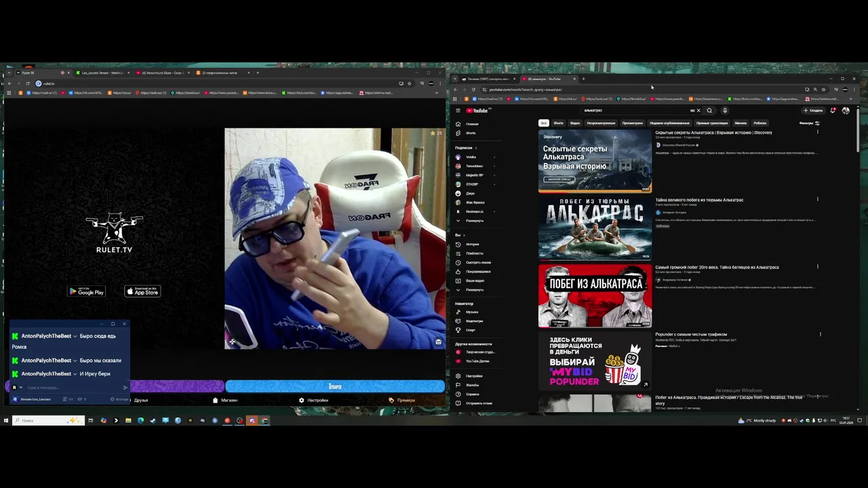
Task: Open Task View on the taskbar
Action: (x=90, y=420)
